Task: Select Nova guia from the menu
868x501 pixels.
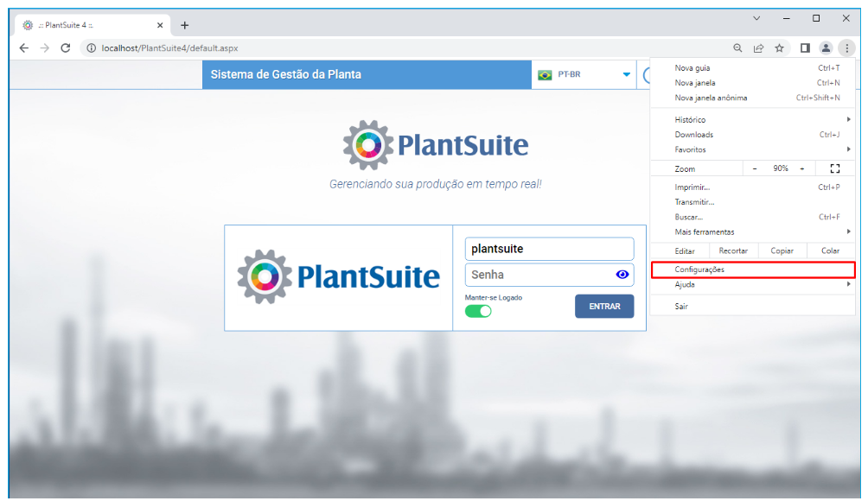Action: pyautogui.click(x=753, y=68)
